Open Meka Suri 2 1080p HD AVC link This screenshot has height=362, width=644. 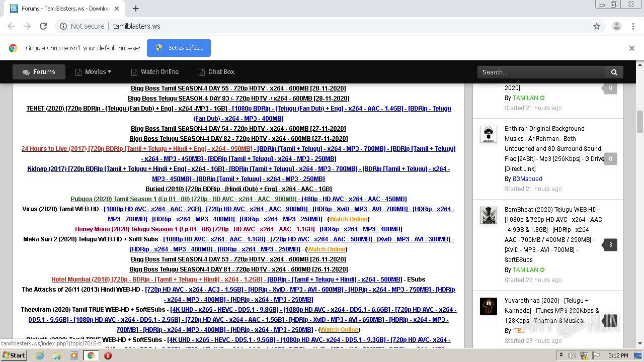[213, 239]
